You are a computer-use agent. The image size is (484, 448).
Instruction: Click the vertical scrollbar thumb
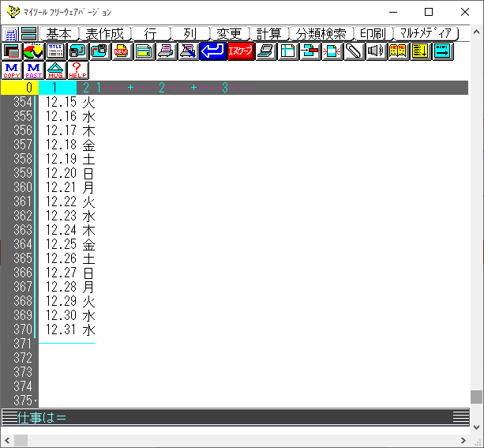click(x=477, y=397)
